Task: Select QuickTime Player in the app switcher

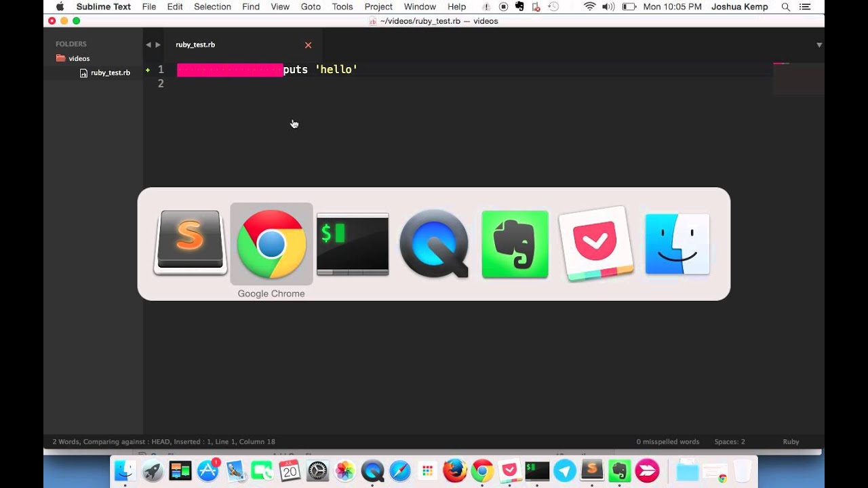Action: [434, 243]
